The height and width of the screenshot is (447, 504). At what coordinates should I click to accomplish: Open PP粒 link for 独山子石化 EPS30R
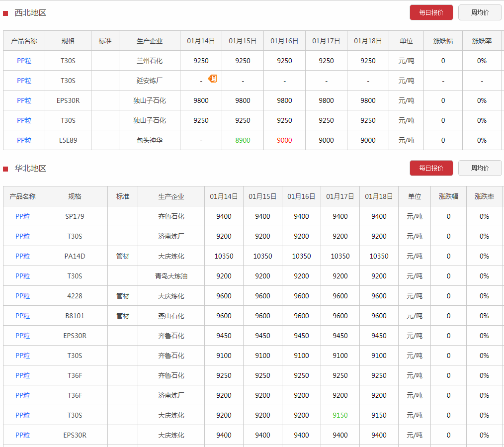point(24,100)
